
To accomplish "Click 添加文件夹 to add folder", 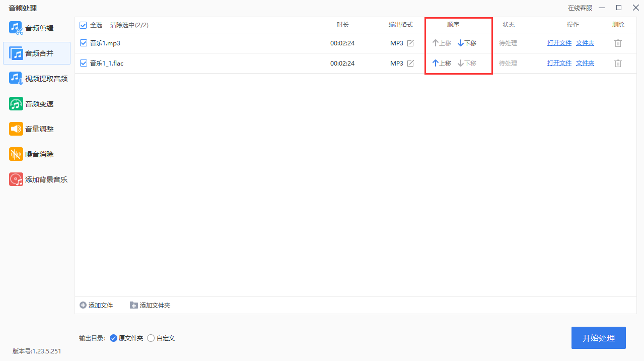I will [150, 306].
